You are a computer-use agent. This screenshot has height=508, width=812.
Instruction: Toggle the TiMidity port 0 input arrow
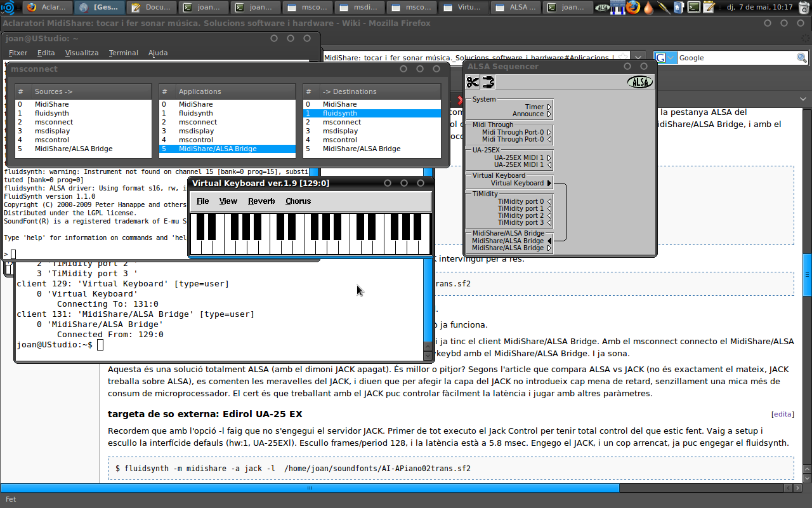click(549, 201)
